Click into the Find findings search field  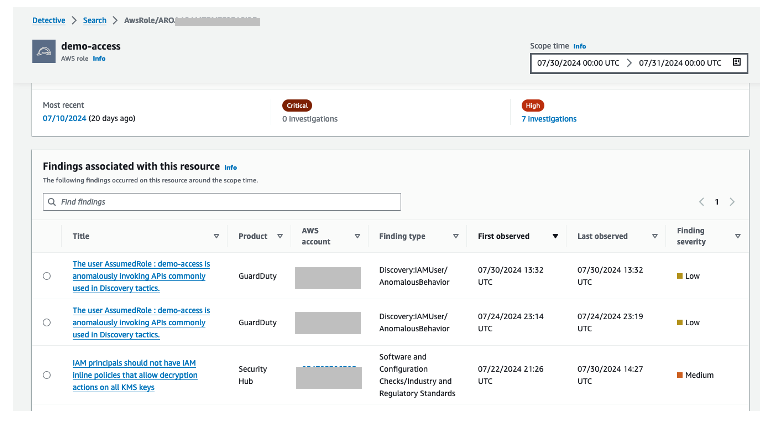tap(222, 202)
